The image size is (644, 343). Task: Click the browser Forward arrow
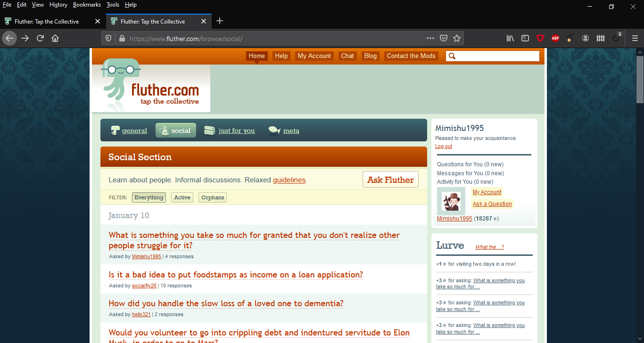click(25, 38)
